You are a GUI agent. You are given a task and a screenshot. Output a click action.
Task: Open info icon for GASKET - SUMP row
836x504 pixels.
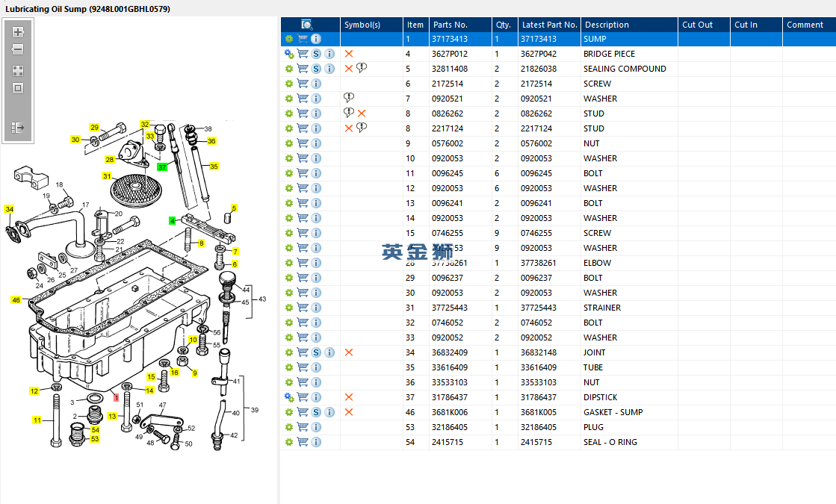tap(329, 412)
